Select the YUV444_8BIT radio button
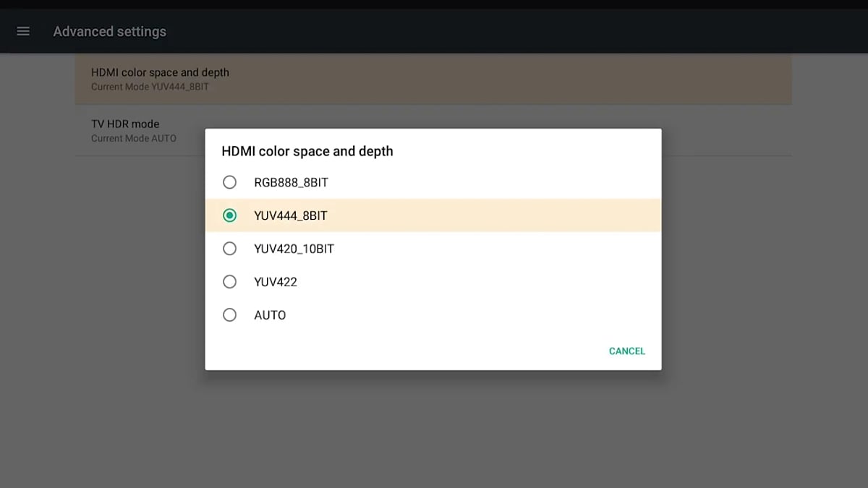This screenshot has width=868, height=488. click(x=229, y=215)
